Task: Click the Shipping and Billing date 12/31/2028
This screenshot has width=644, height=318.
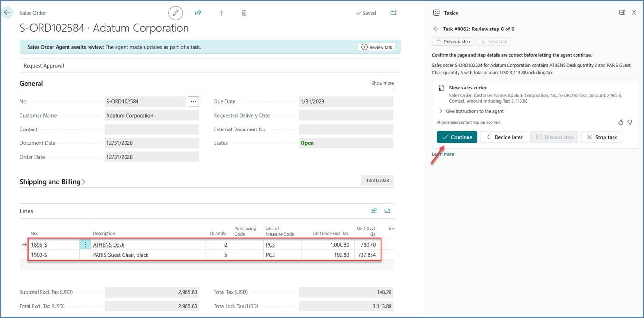Action: pos(377,180)
